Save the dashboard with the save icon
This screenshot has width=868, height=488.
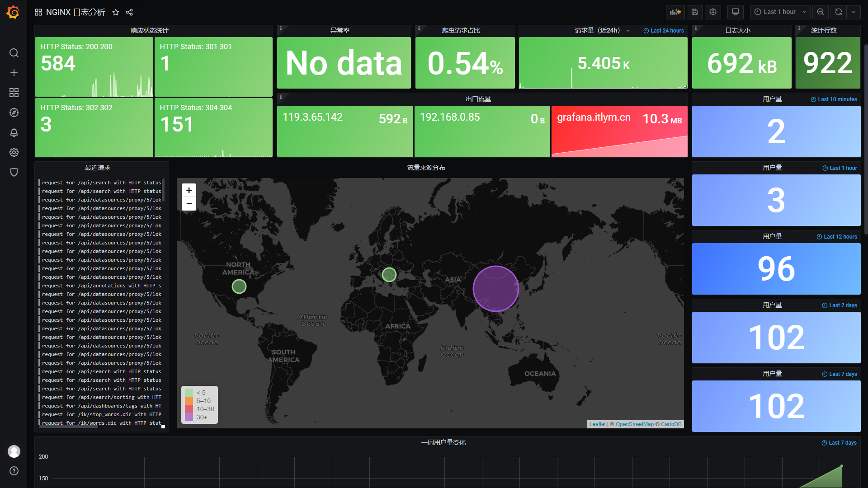695,12
